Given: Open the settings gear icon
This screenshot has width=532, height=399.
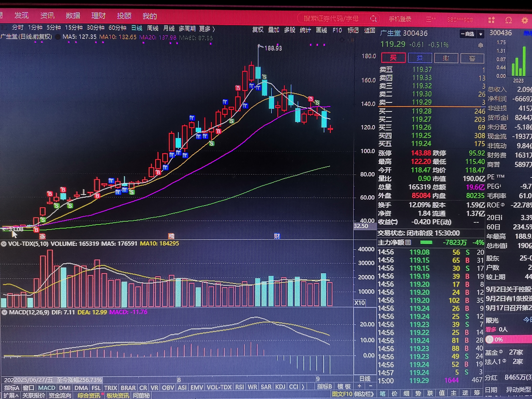Looking at the screenshot, I should click(525, 20).
